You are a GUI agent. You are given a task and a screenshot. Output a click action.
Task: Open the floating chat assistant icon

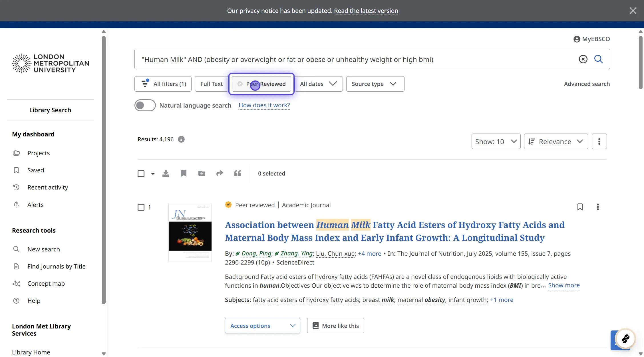625,339
